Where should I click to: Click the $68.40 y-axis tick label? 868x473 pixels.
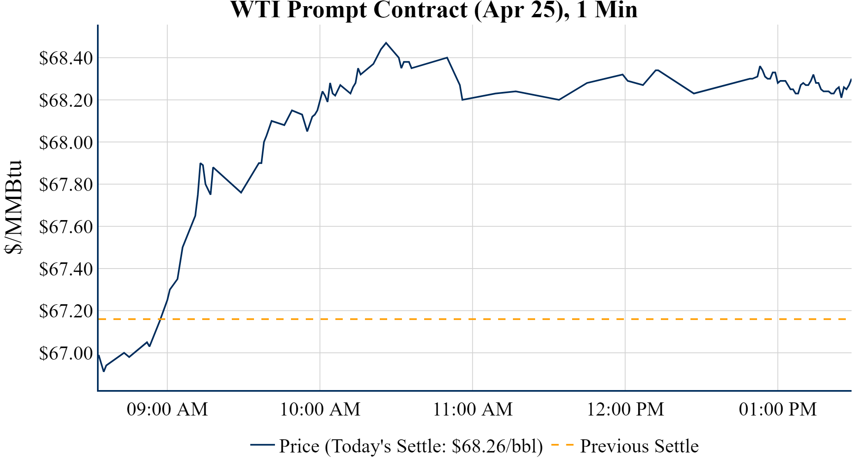66,58
